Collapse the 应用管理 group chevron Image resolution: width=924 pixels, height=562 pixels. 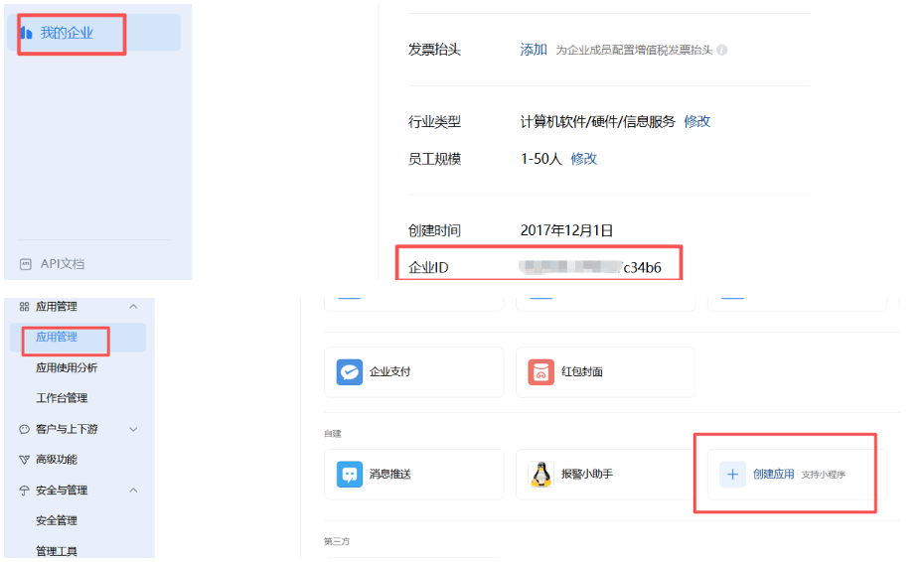point(134,307)
